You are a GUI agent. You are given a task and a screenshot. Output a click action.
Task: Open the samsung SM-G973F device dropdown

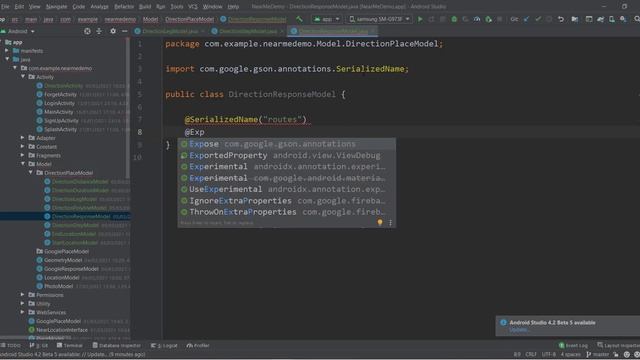[x=379, y=19]
